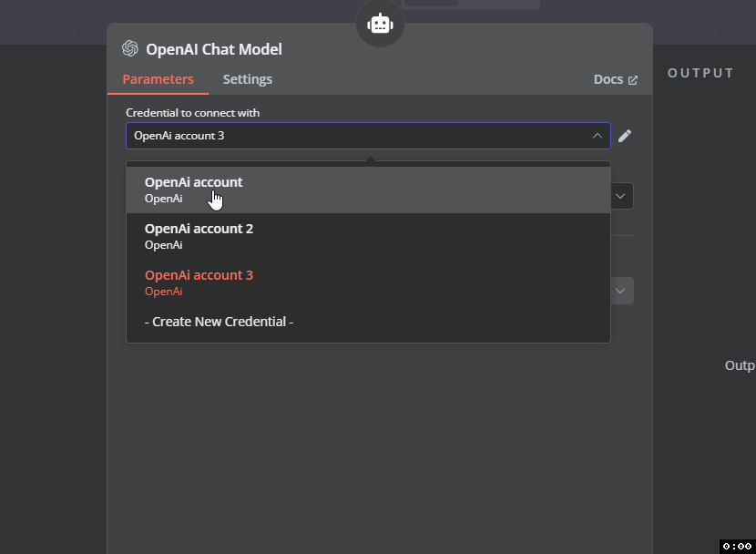The height and width of the screenshot is (554, 756).
Task: Click the 0:00 timer indicator
Action: pos(737,547)
